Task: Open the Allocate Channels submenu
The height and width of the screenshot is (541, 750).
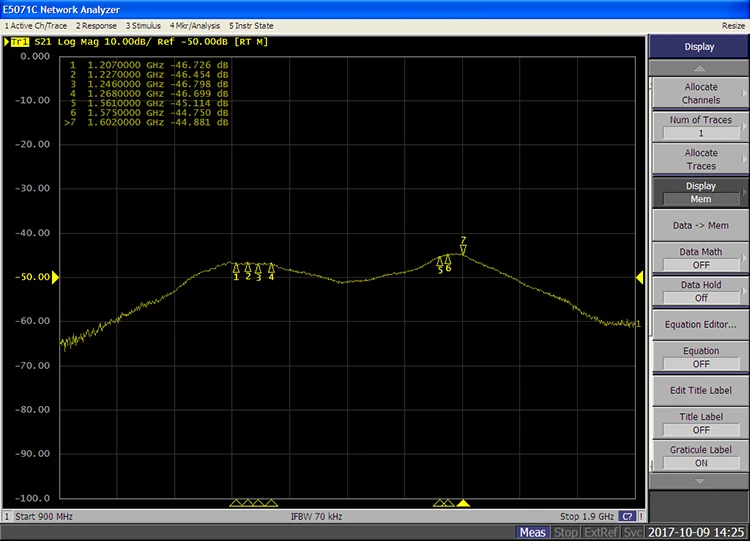Action: pyautogui.click(x=700, y=93)
